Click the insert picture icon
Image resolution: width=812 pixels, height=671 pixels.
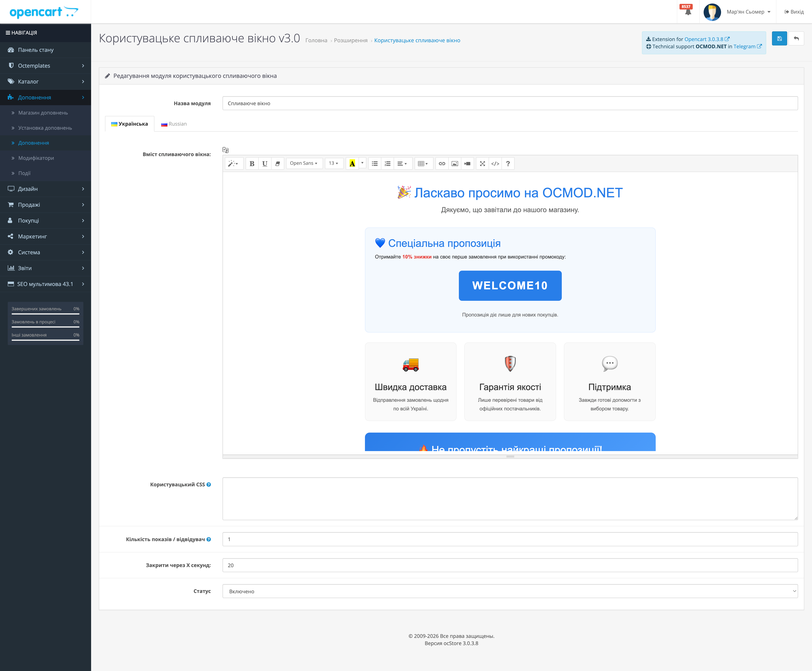pos(455,164)
